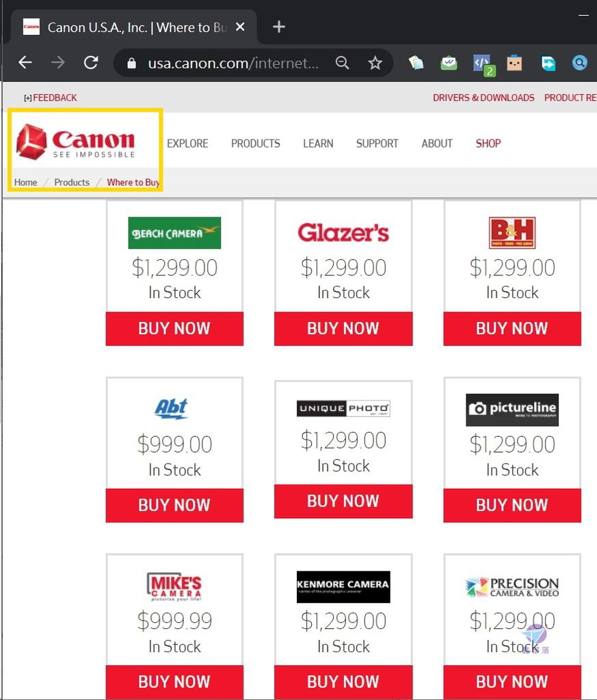Open the stacked papers extension icon
This screenshot has height=700, width=597.
click(x=416, y=63)
